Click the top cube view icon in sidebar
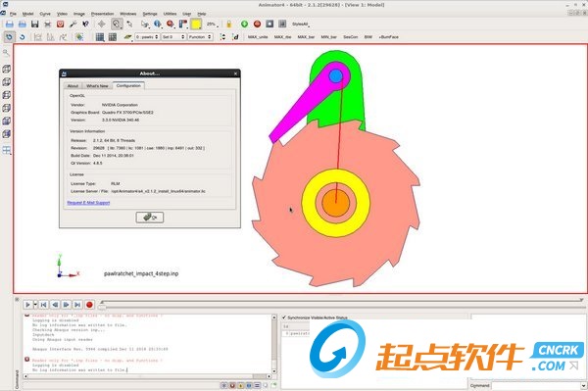 pos(7,69)
